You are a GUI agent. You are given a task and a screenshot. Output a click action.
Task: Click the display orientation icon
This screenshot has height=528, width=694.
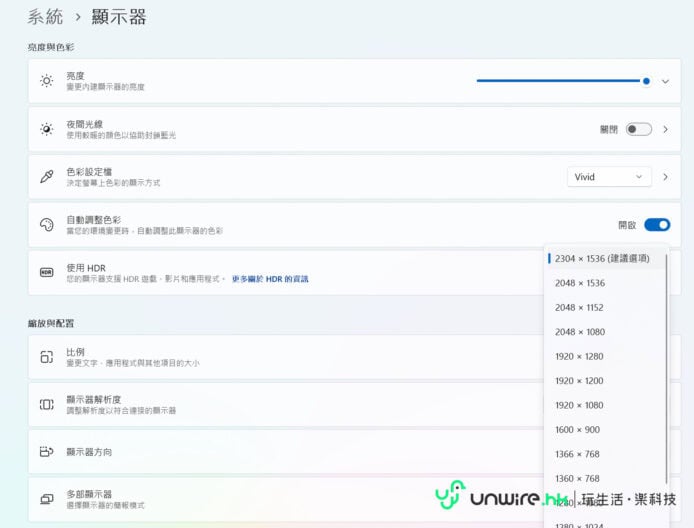(x=46, y=452)
